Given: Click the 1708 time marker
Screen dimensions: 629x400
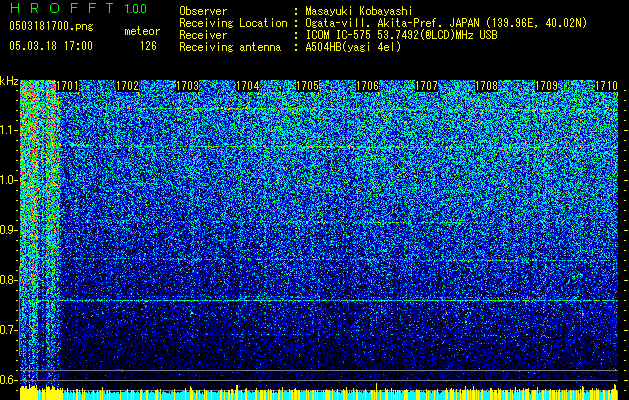Looking at the screenshot, I should [x=487, y=86].
